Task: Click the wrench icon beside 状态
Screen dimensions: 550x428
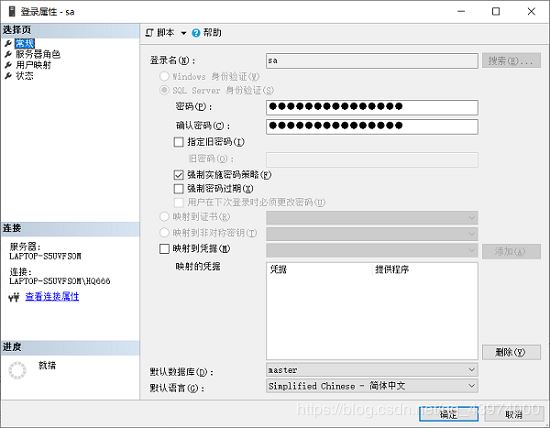Action: click(x=8, y=76)
